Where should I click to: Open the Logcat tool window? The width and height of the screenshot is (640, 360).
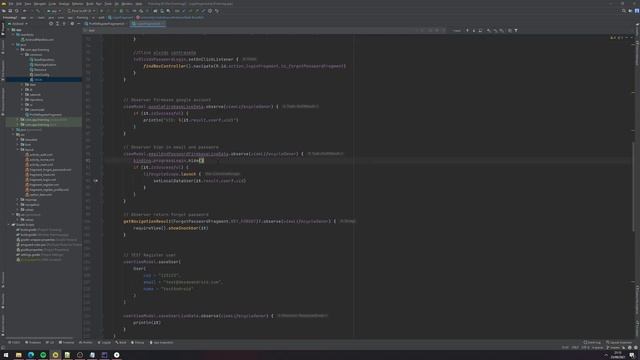(x=105, y=342)
